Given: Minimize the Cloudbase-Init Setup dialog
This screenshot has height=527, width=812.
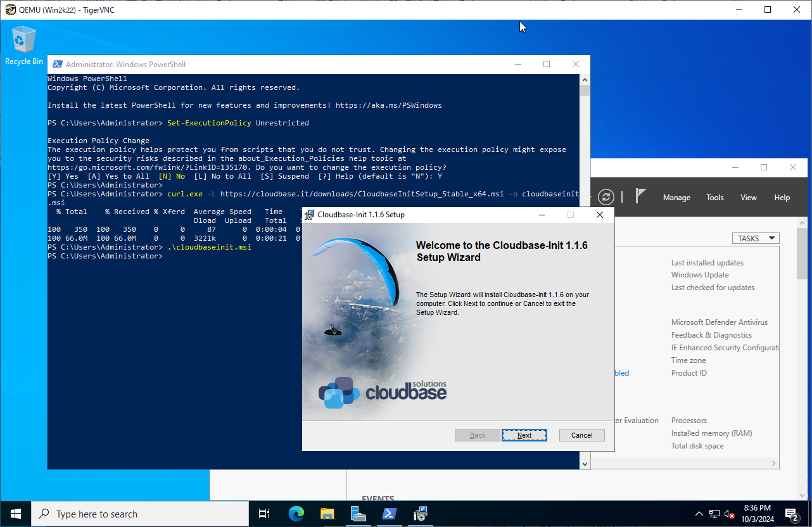Looking at the screenshot, I should click(542, 215).
